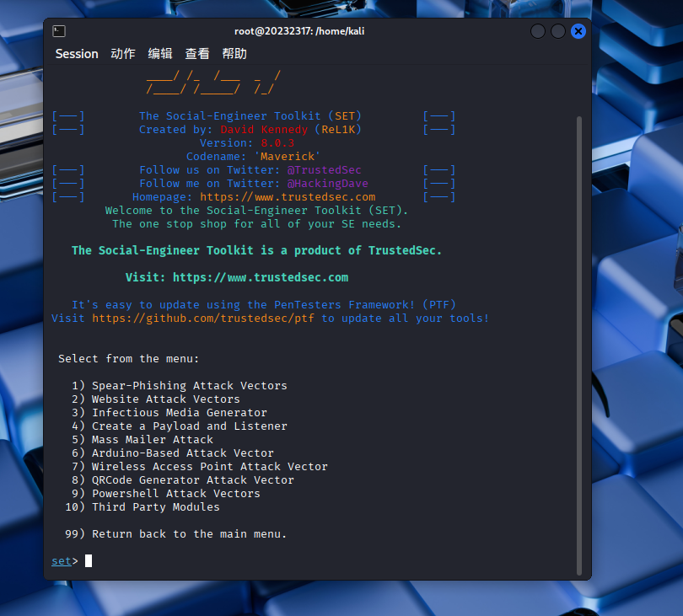This screenshot has height=616, width=683.
Task: Click option 9) Powershell Attack Vectors
Action: click(x=166, y=494)
